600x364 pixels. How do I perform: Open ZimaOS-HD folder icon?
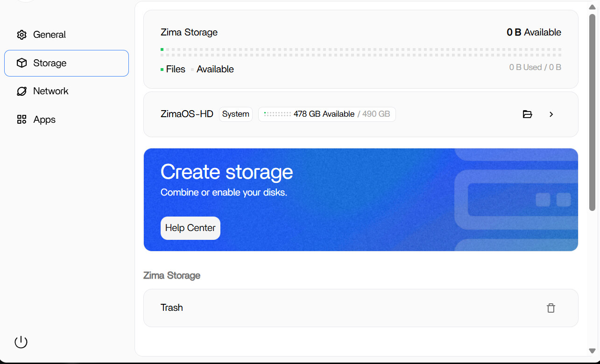[x=528, y=114]
